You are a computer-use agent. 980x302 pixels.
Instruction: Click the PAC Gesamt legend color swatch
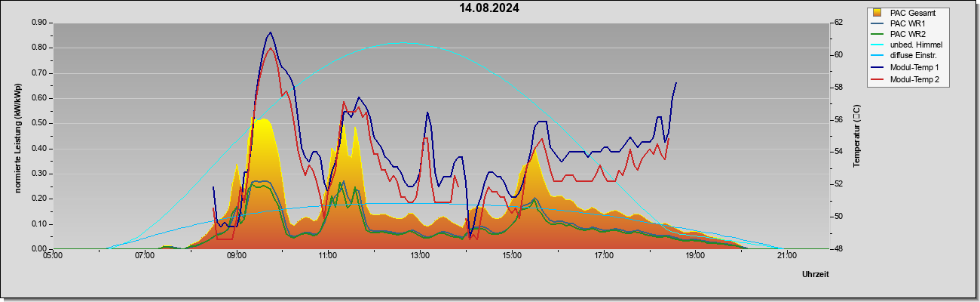point(877,13)
